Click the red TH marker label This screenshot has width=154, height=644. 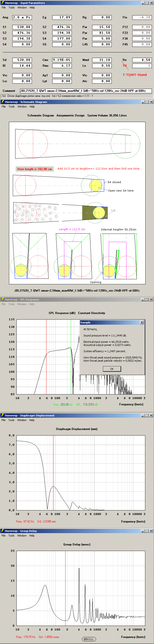click(x=125, y=65)
